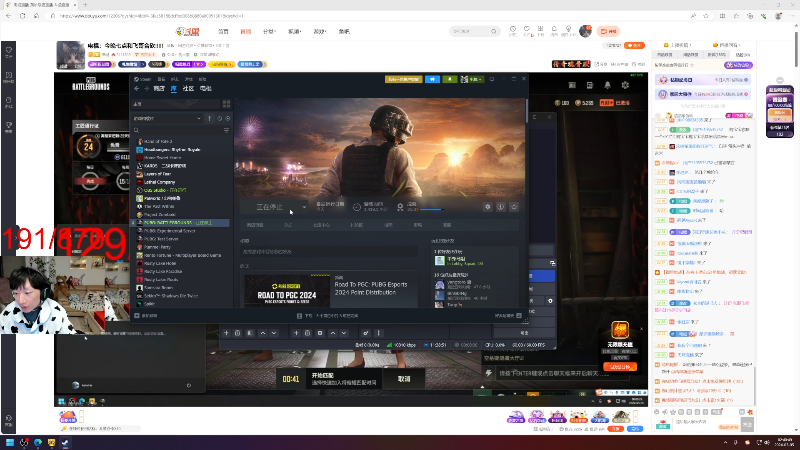Open OBS scene filters icon

click(x=250, y=333)
